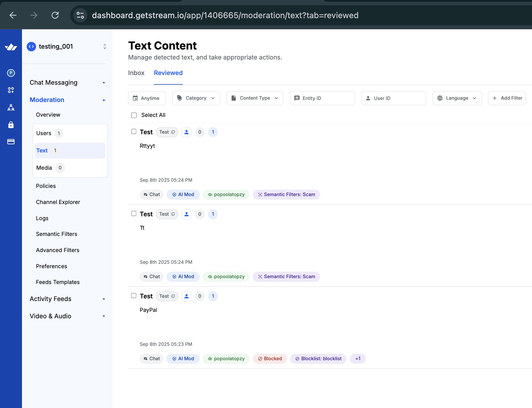Check the Select All checkbox

point(134,115)
